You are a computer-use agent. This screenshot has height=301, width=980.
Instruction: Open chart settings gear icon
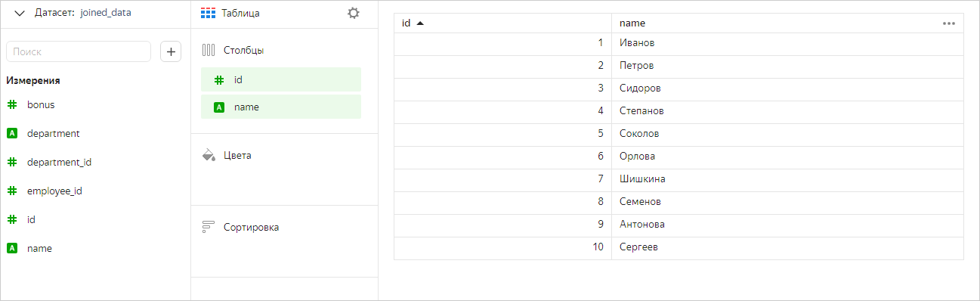click(354, 13)
